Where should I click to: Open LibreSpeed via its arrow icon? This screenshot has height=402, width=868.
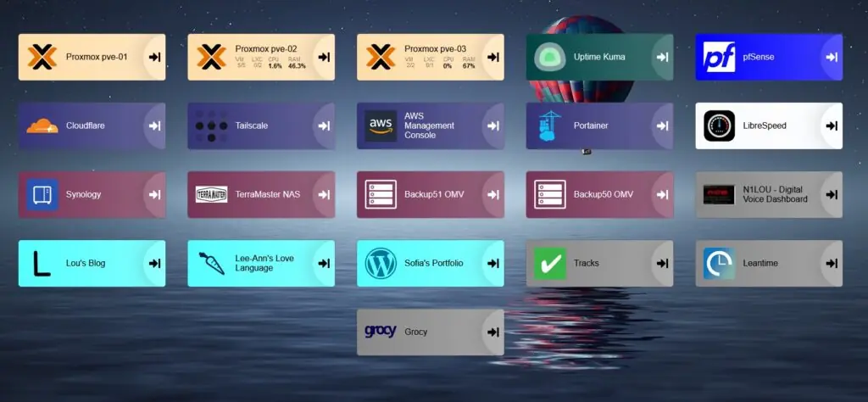pos(832,126)
